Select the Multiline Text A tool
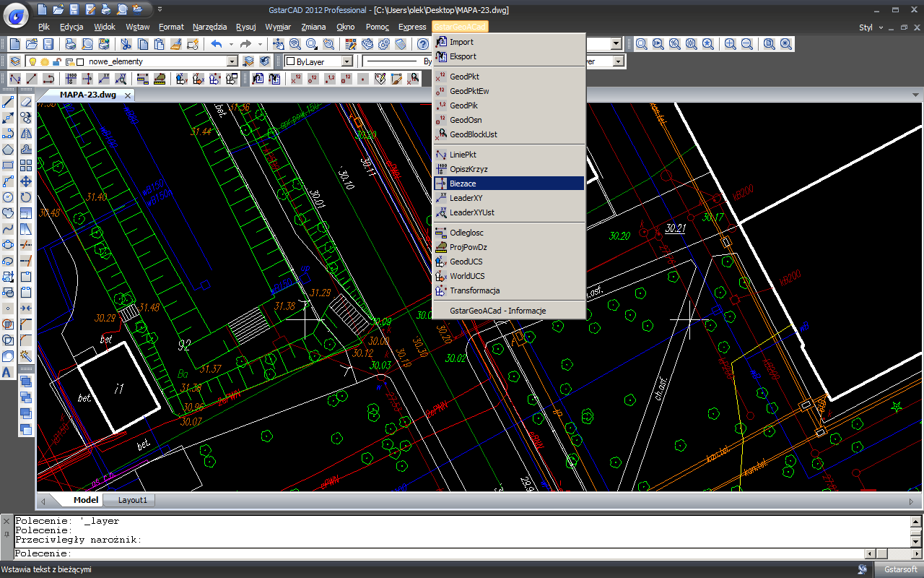924x578 pixels. click(x=7, y=372)
